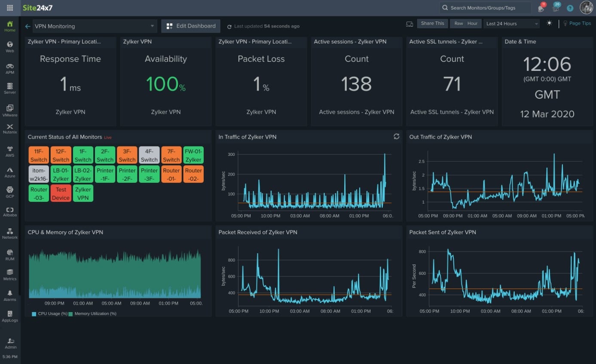Select the Hour data toggle

point(473,24)
